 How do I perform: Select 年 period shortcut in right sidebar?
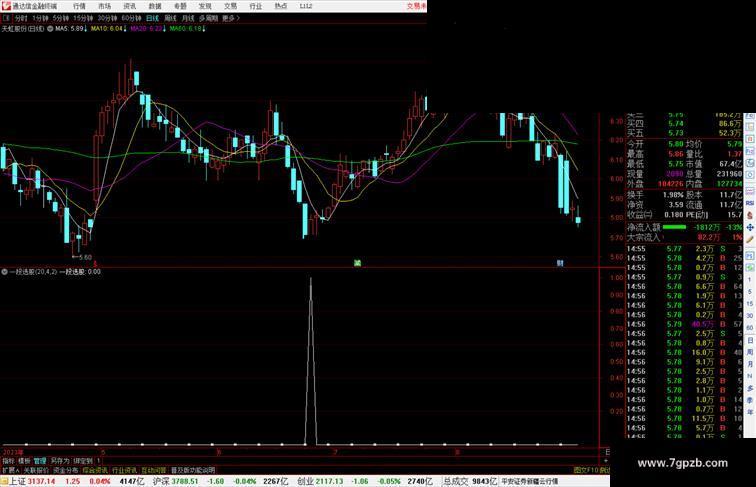click(750, 412)
